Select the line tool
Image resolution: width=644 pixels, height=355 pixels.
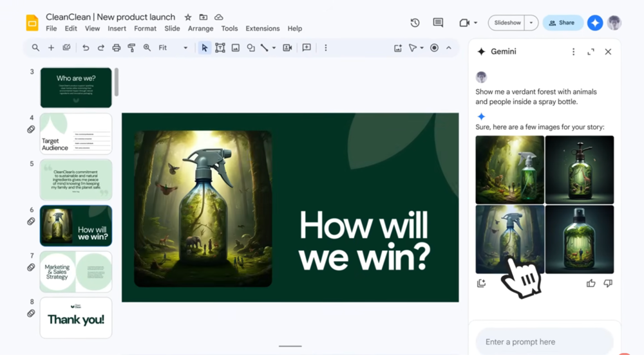coord(265,48)
